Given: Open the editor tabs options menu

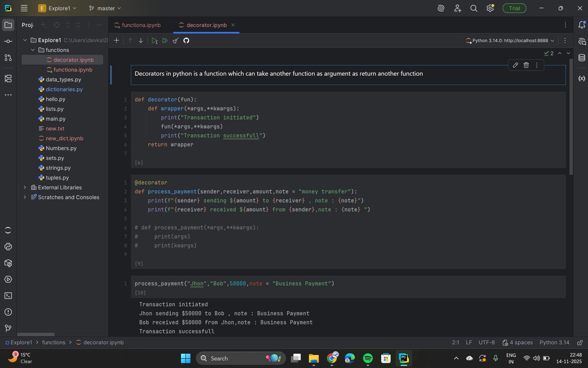Looking at the screenshot, I should (x=565, y=25).
